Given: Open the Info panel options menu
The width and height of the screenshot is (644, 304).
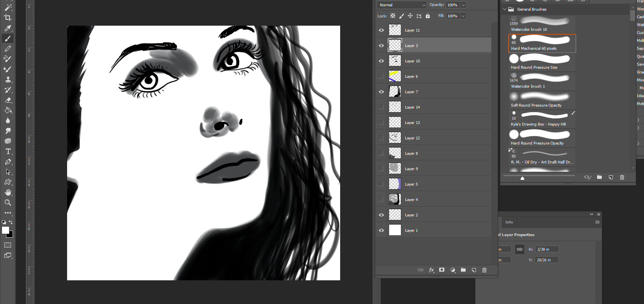Looking at the screenshot, I should [597, 222].
